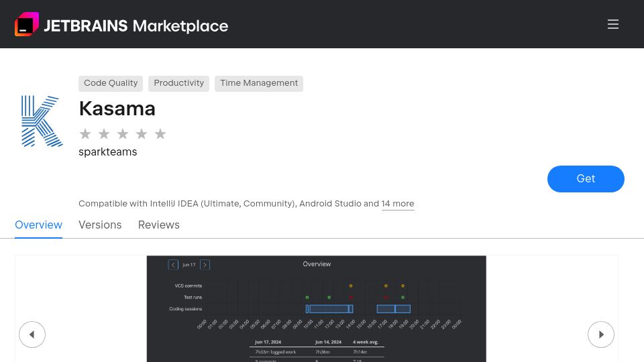
Task: Select the Overview tab
Action: [x=39, y=225]
